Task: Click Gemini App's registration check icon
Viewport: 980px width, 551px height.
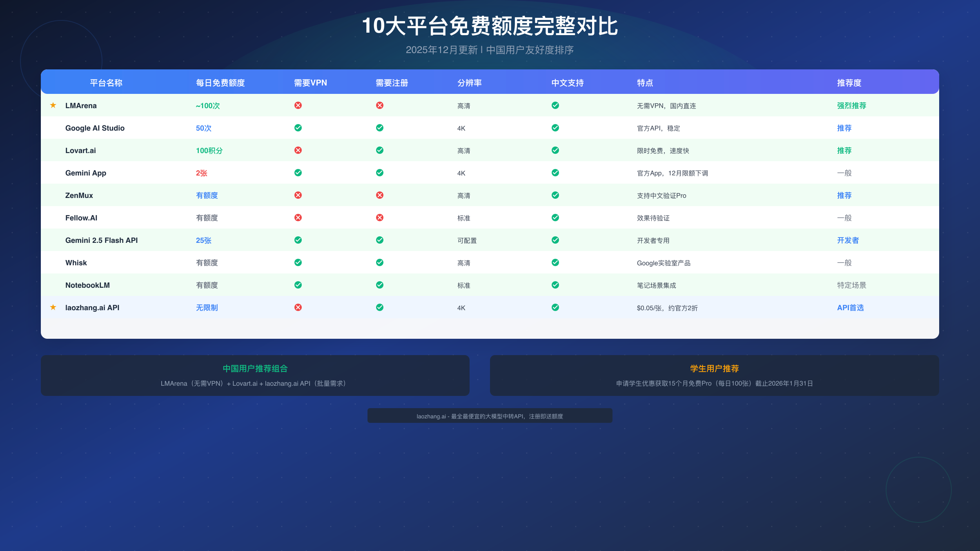Action: 380,173
